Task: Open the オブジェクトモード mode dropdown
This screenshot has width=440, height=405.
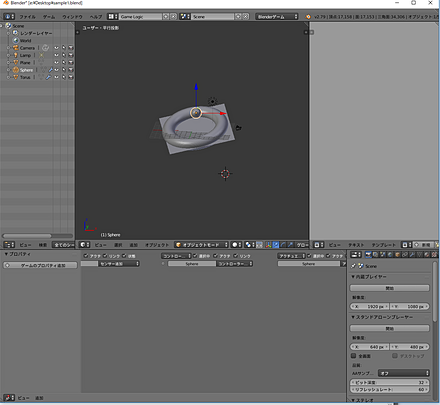Action: [x=201, y=245]
